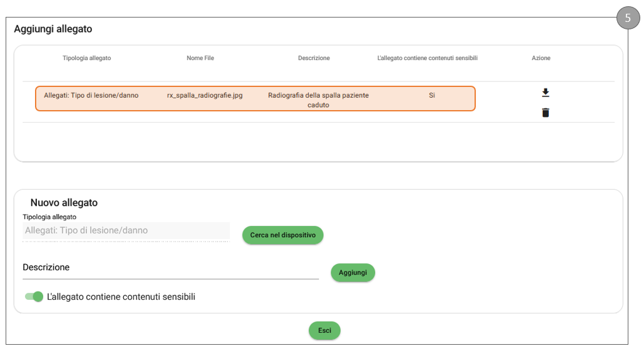The height and width of the screenshot is (351, 644).
Task: Open the Tipologia allegato dropdown field
Action: (x=126, y=231)
